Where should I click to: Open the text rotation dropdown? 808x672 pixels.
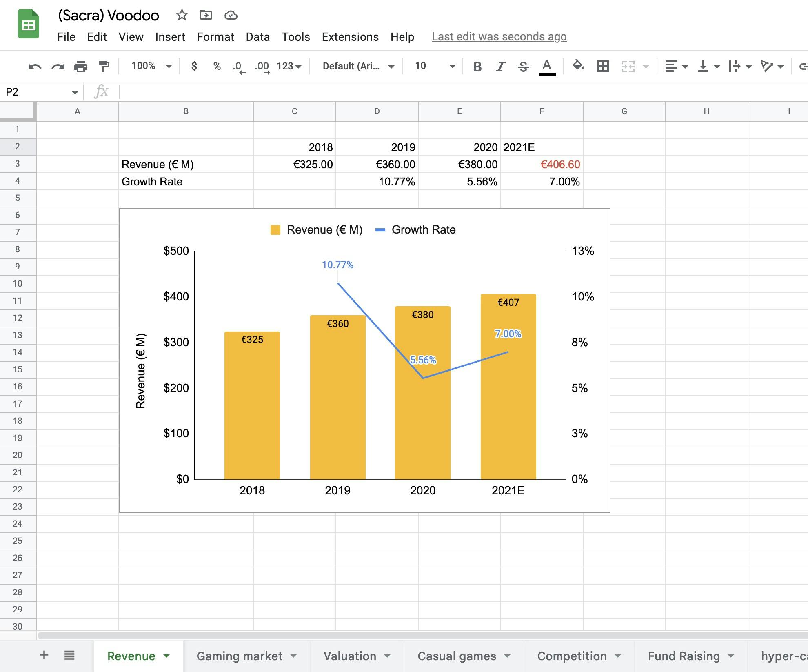[x=772, y=66]
